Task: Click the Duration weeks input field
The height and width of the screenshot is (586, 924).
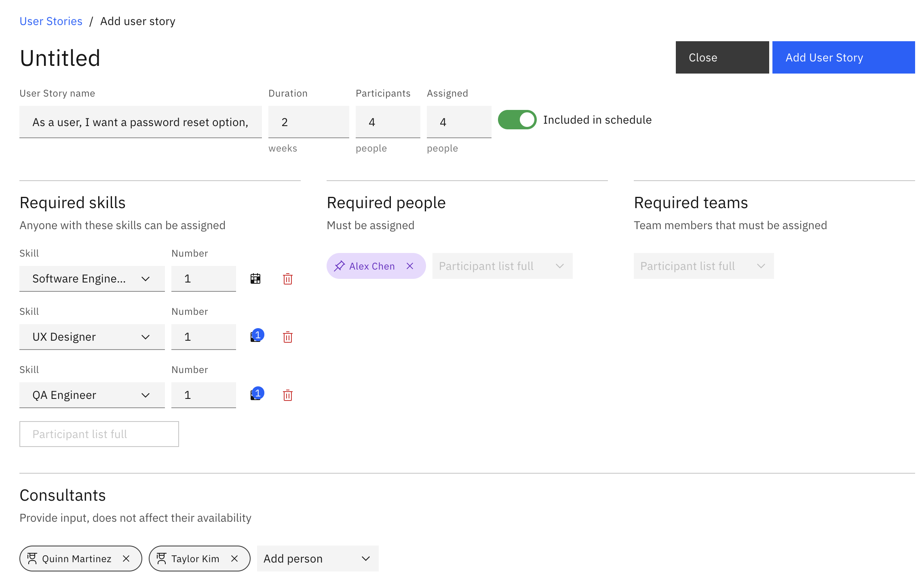Action: (x=309, y=122)
